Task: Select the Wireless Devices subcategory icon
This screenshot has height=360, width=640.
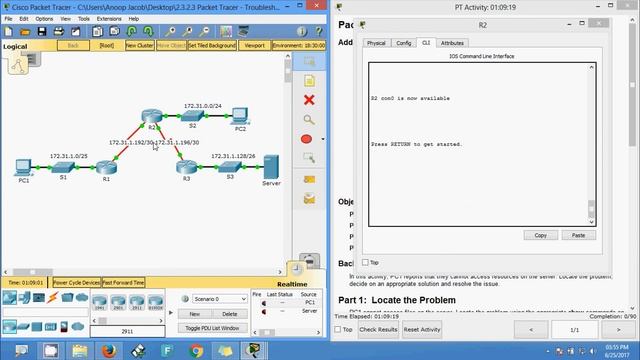Action: [x=50, y=327]
